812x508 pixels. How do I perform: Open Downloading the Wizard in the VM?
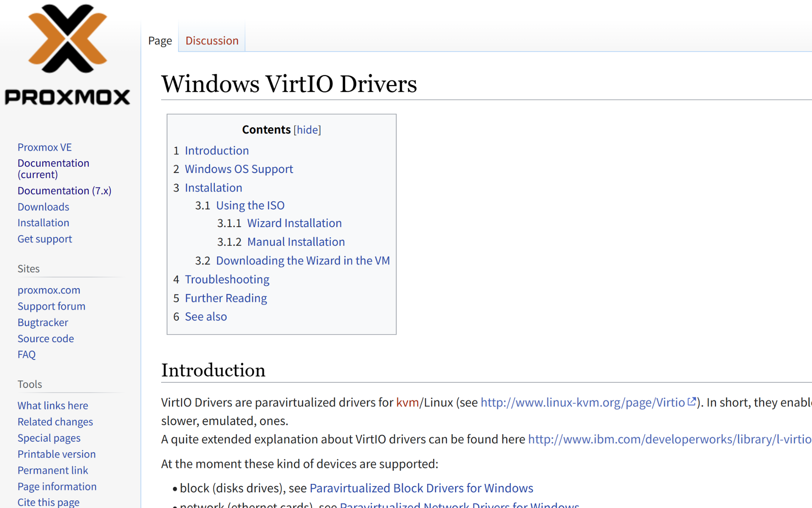point(303,261)
